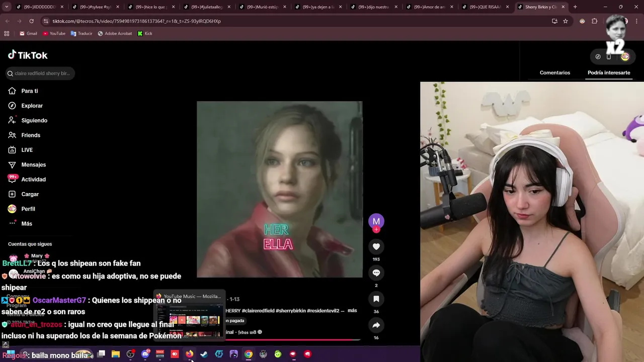The image size is (644, 362).
Task: Switch to the XDDDDDDD browser tab
Action: [x=39, y=7]
